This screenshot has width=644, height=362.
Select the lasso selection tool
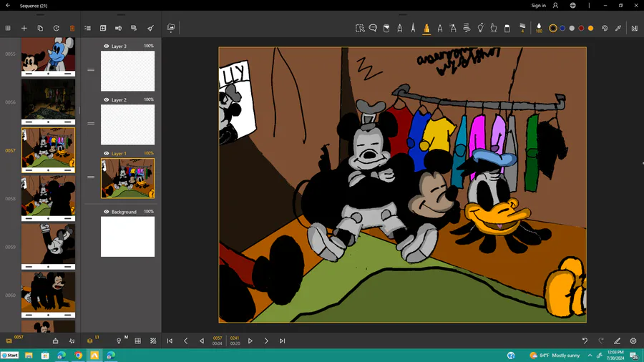coord(360,29)
